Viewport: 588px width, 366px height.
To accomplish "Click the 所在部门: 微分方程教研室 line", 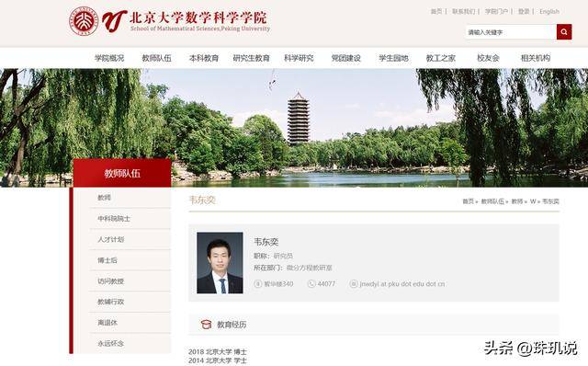I will pos(293,268).
